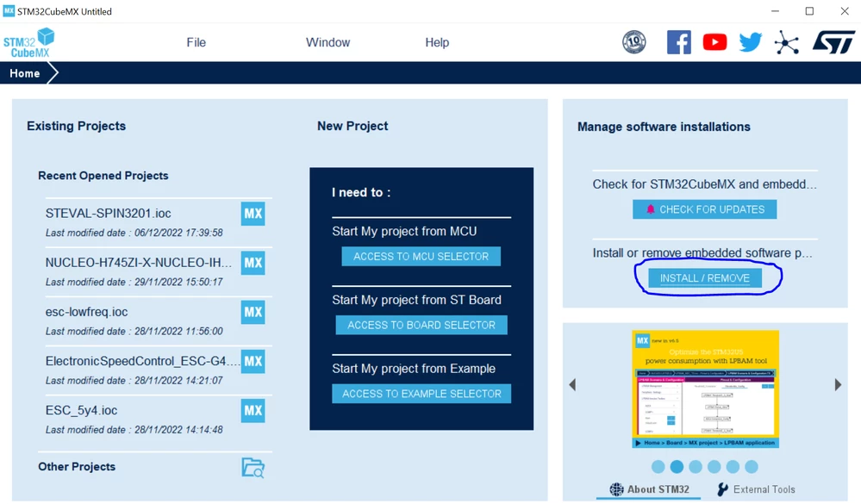Open recent project NUCLEO-H745ZI-X-NUCLEO-IH...

pyautogui.click(x=139, y=263)
